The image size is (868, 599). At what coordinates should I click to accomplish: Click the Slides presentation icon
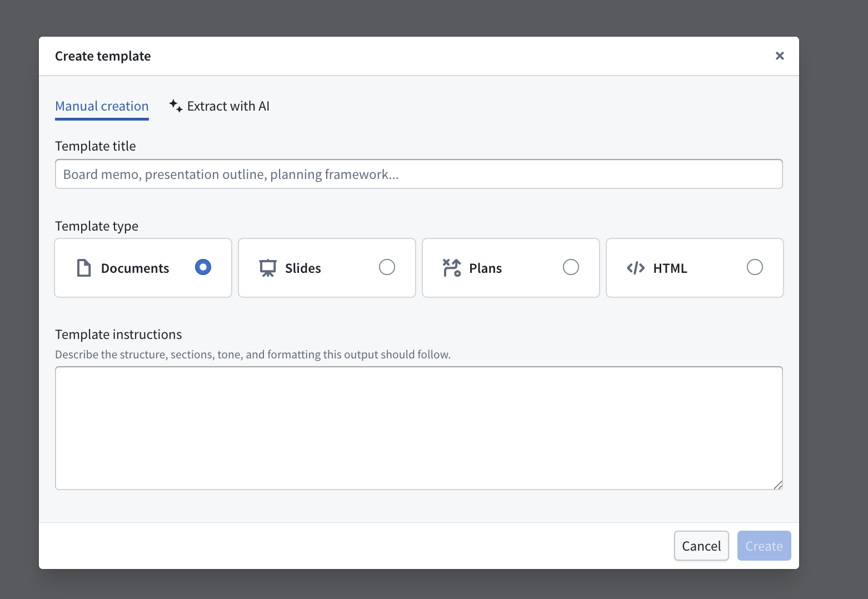click(268, 268)
